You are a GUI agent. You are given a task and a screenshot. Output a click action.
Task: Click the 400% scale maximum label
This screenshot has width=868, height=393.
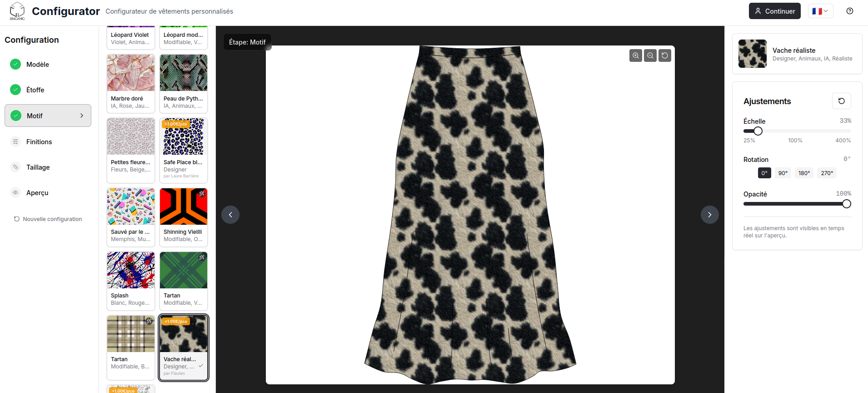tap(843, 141)
